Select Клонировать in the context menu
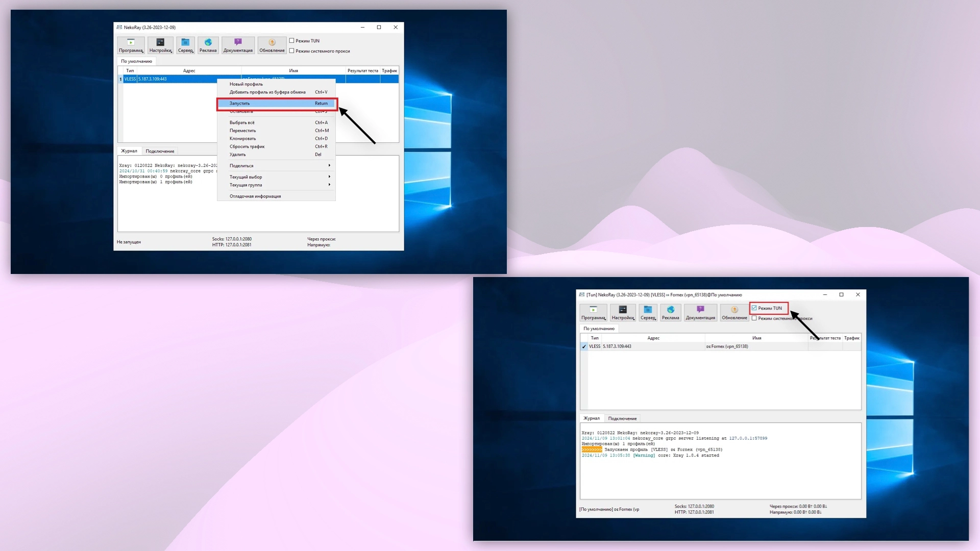The image size is (980, 551). [243, 139]
